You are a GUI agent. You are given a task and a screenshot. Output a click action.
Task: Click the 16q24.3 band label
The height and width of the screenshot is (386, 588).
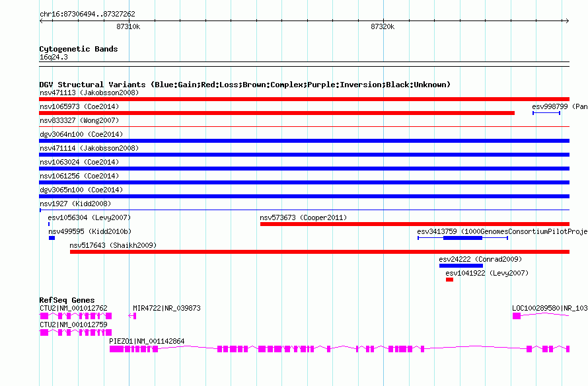tap(54, 57)
